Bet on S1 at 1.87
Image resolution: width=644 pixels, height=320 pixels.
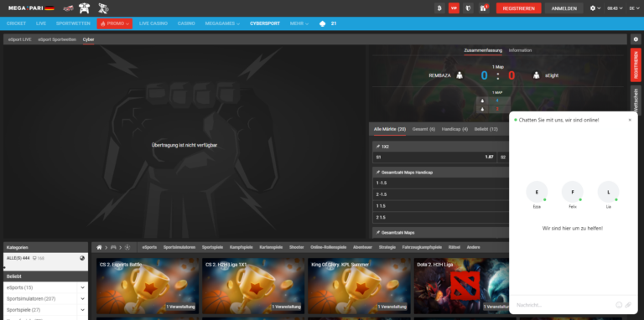(434, 157)
